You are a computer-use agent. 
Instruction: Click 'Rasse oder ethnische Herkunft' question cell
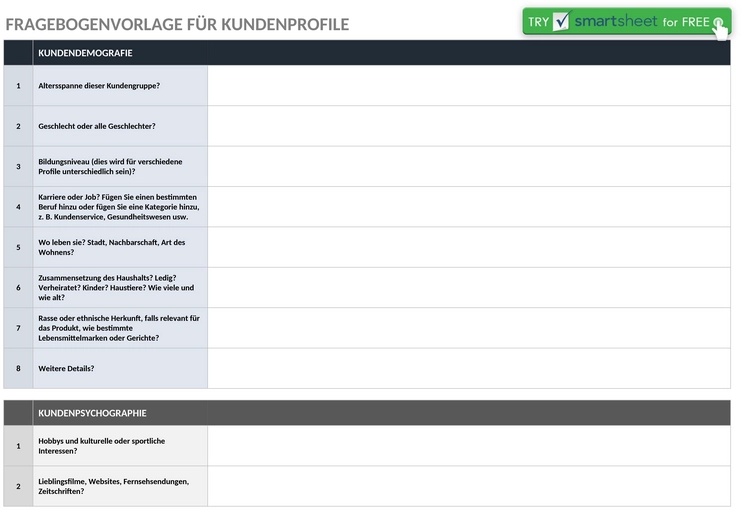(x=120, y=328)
